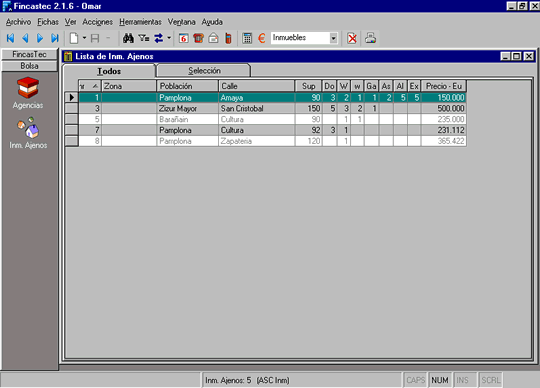Open Ayuda menu

coord(212,22)
